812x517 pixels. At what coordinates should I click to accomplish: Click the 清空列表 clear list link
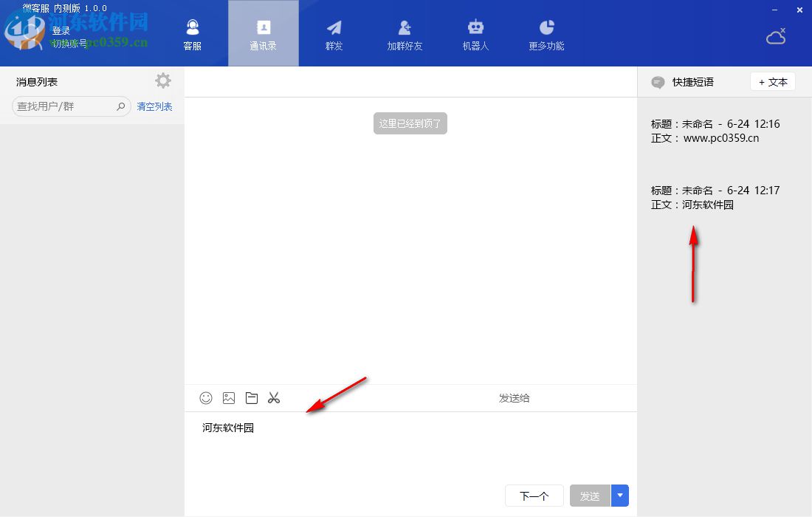pos(154,106)
